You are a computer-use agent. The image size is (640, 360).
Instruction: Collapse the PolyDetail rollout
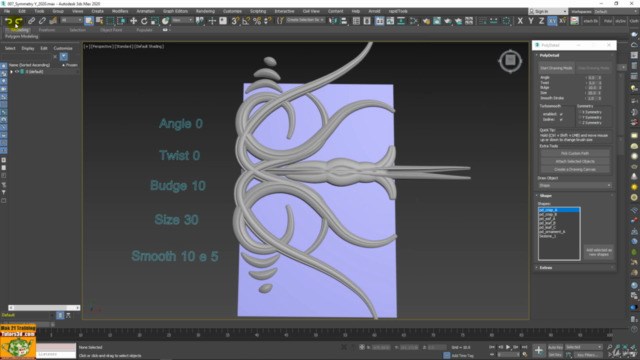tap(549, 56)
